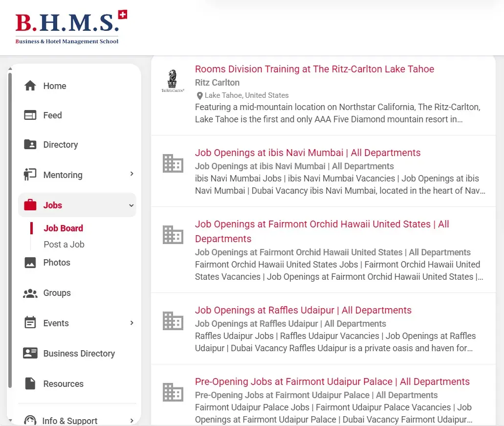The height and width of the screenshot is (426, 504).
Task: Click the Groups people icon
Action: (30, 293)
